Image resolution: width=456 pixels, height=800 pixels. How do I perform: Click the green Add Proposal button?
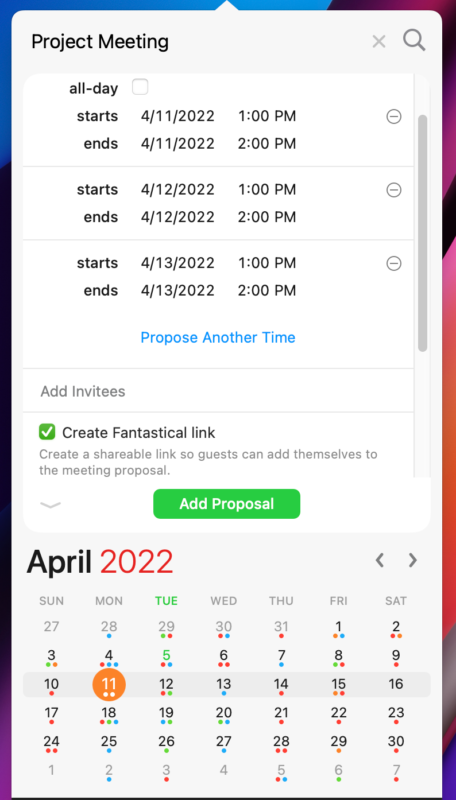click(x=226, y=504)
